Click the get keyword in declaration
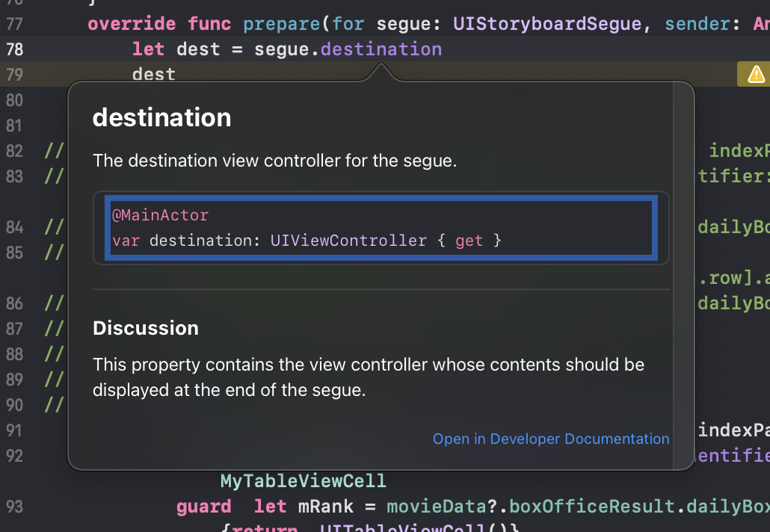The height and width of the screenshot is (532, 770). pyautogui.click(x=469, y=241)
